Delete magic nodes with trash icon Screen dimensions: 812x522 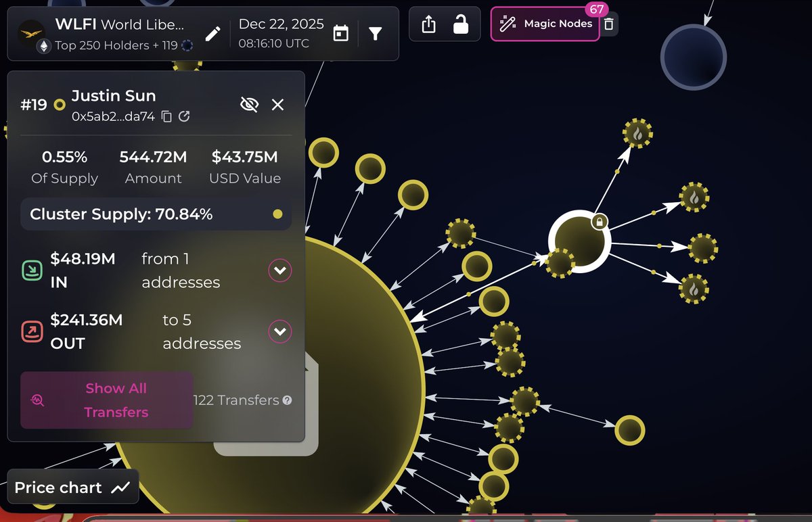pos(609,24)
